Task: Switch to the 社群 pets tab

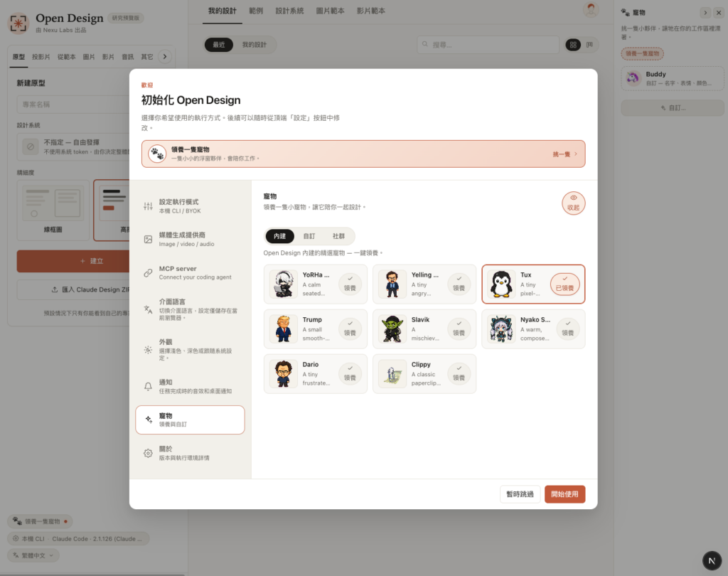Action: coord(338,236)
